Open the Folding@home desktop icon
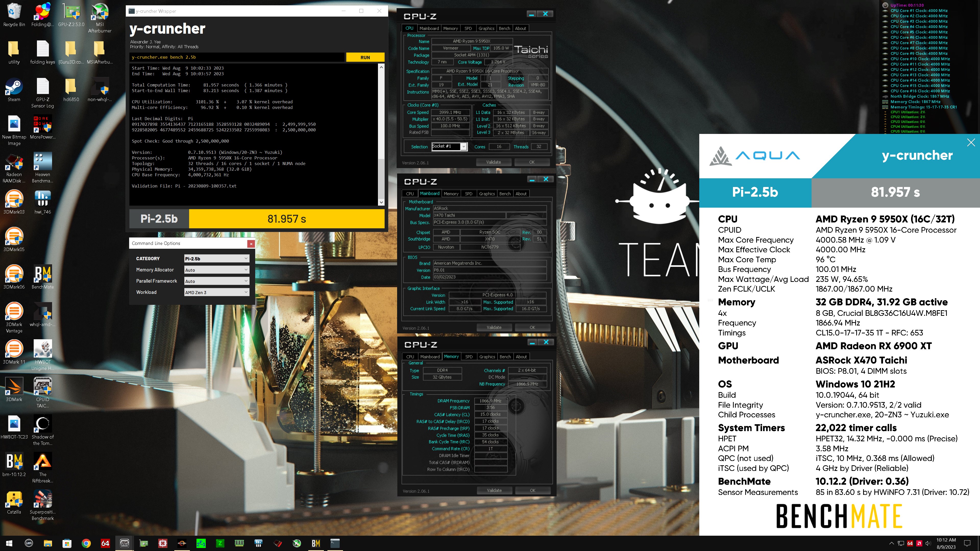 coord(43,15)
